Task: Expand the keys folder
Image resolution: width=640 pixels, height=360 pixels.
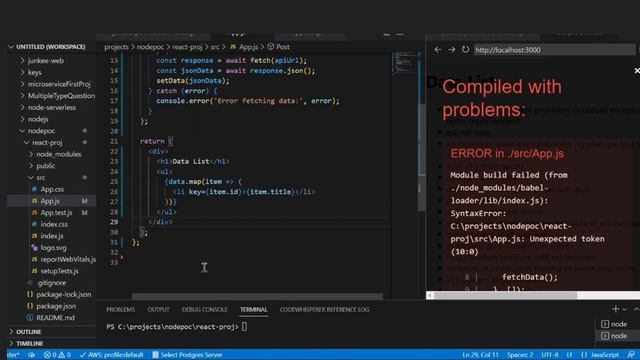Action: 35,72
